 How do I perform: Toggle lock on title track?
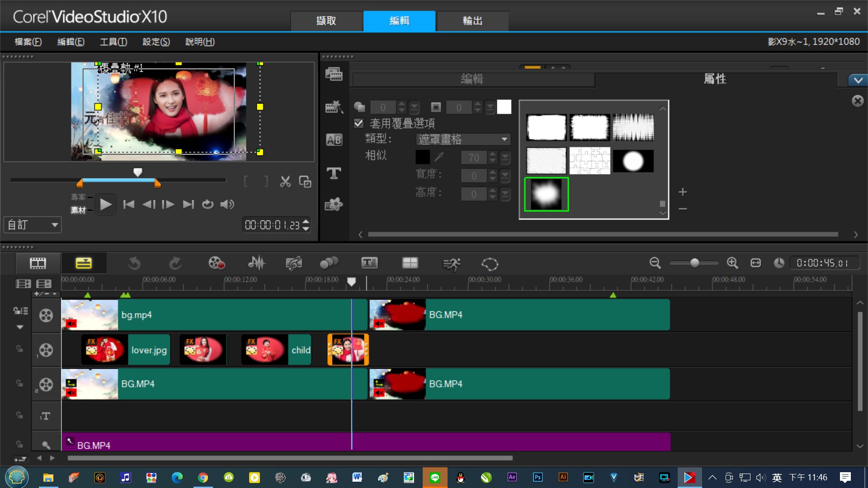click(x=19, y=415)
